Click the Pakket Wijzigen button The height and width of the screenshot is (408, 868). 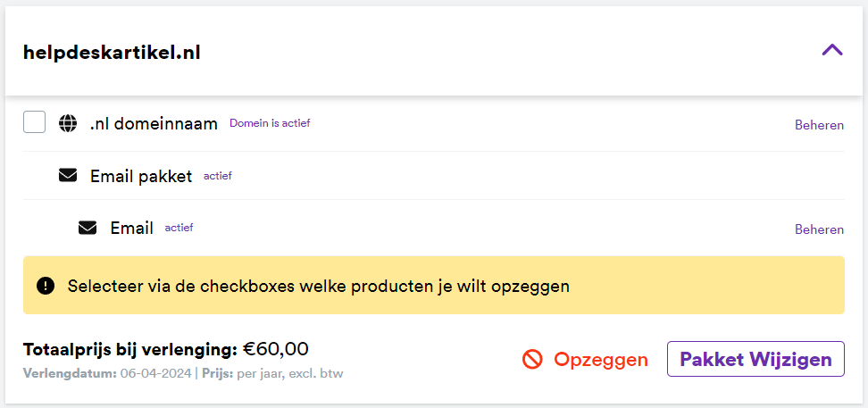(755, 359)
